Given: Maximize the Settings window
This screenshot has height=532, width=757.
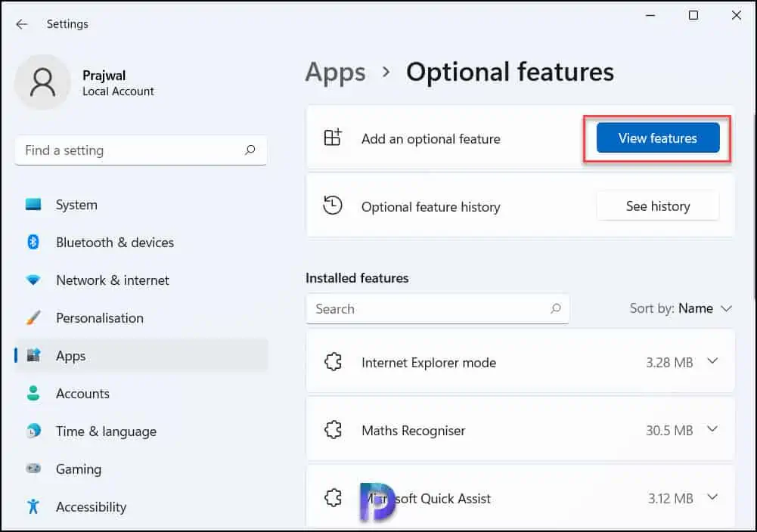Looking at the screenshot, I should tap(693, 15).
